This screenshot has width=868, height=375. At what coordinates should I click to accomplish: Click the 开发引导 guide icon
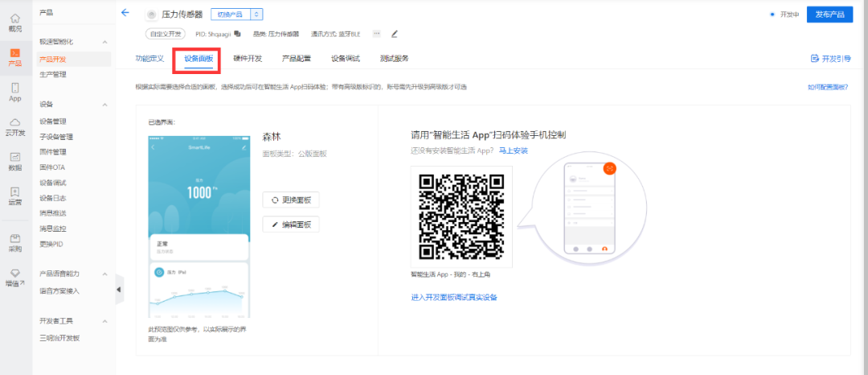pos(814,58)
